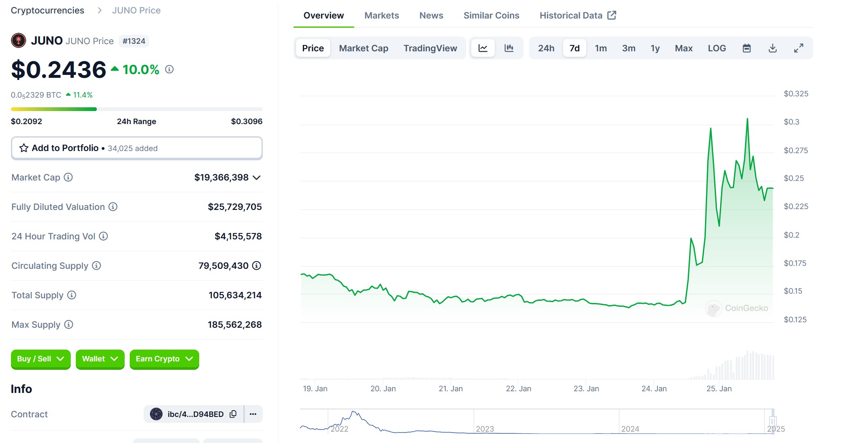Switch to the Similar Coins tab

coord(491,15)
